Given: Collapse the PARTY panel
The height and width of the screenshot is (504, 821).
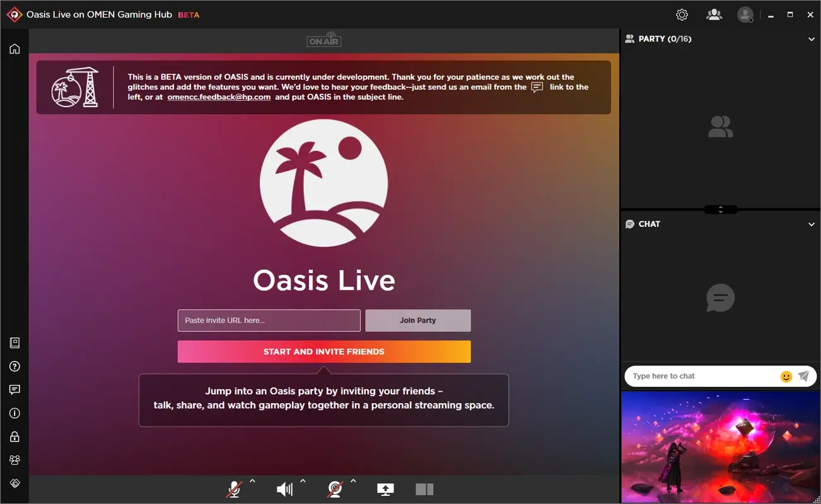Looking at the screenshot, I should click(812, 38).
